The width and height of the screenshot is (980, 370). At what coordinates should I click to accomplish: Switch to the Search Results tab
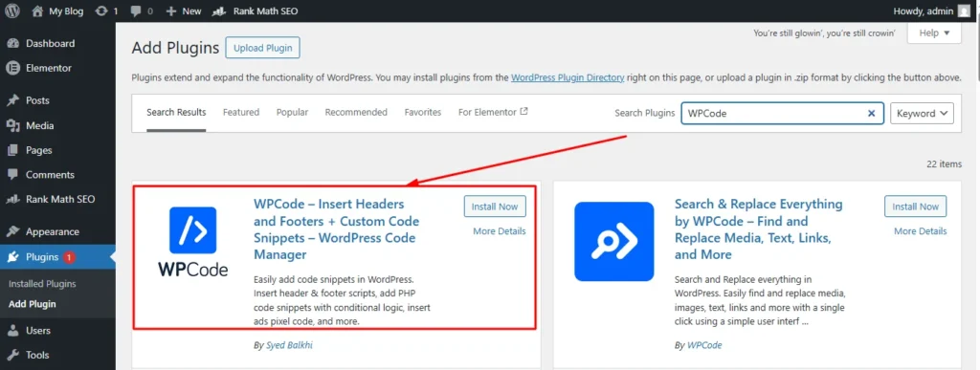(176, 112)
